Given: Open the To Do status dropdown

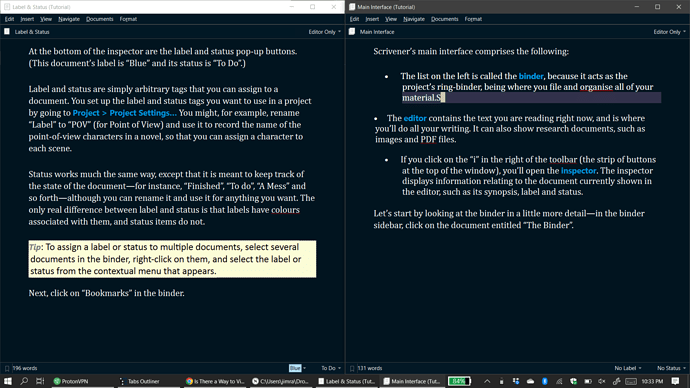Looking at the screenshot, I should click(330, 368).
